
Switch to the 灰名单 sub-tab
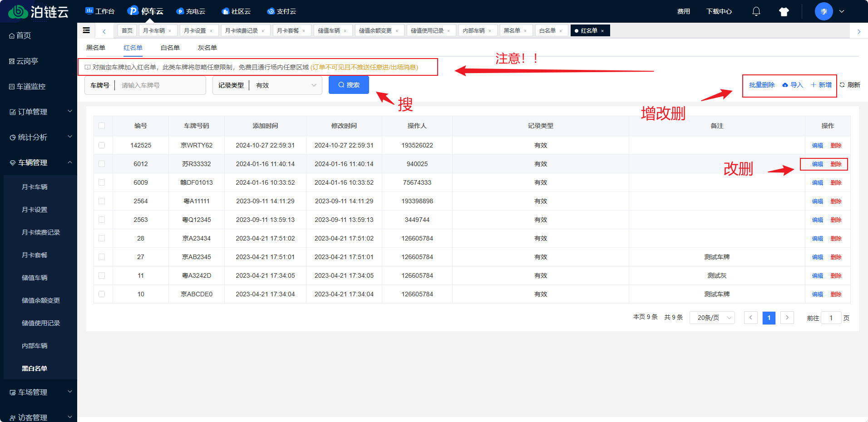coord(207,48)
